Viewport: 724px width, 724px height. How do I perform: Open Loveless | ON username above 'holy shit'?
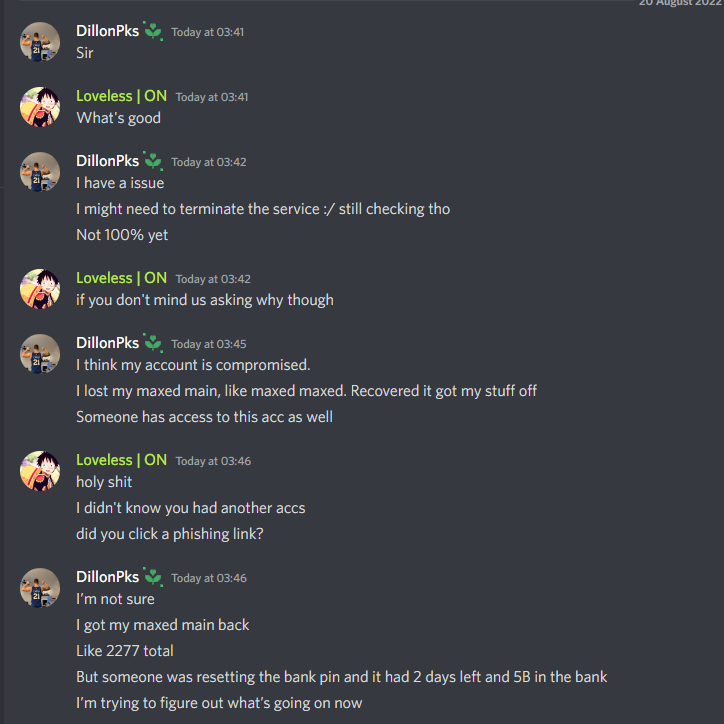tap(121, 460)
